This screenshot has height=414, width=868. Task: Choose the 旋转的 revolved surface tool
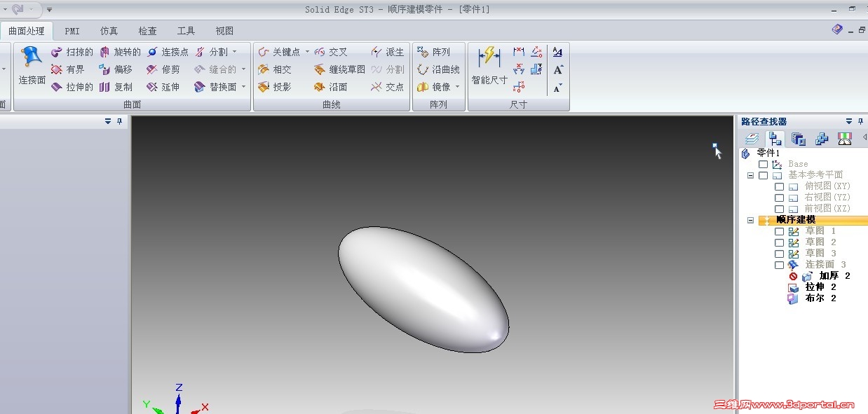120,52
